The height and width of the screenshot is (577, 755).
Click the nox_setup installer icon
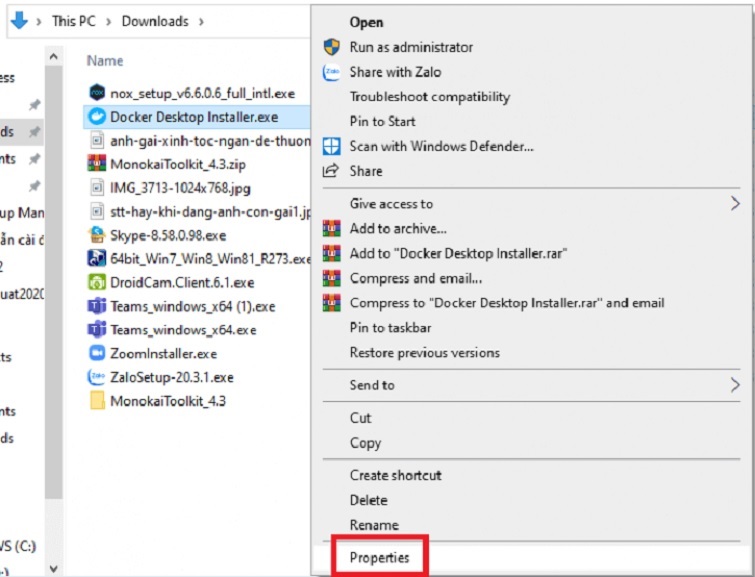point(97,92)
